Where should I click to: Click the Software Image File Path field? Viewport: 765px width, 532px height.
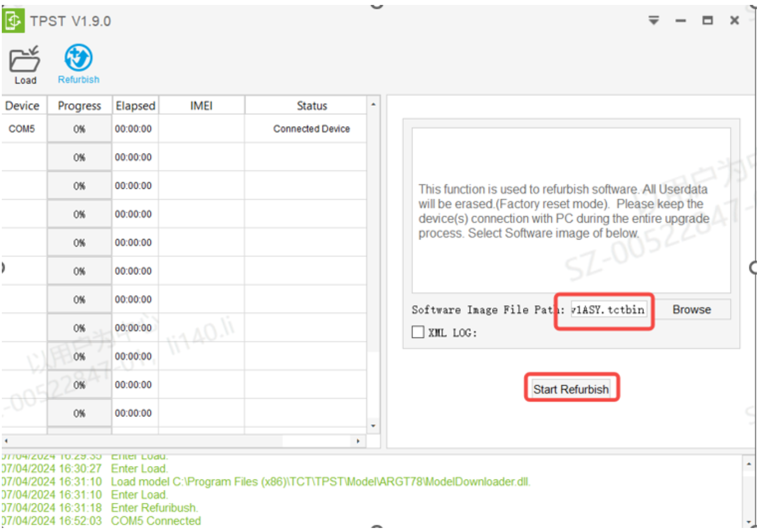pyautogui.click(x=608, y=310)
